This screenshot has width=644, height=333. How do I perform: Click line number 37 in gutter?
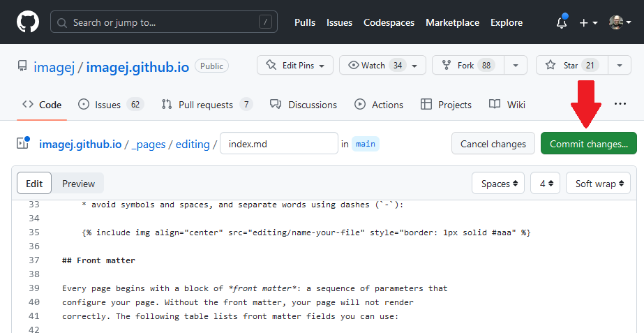click(x=34, y=260)
